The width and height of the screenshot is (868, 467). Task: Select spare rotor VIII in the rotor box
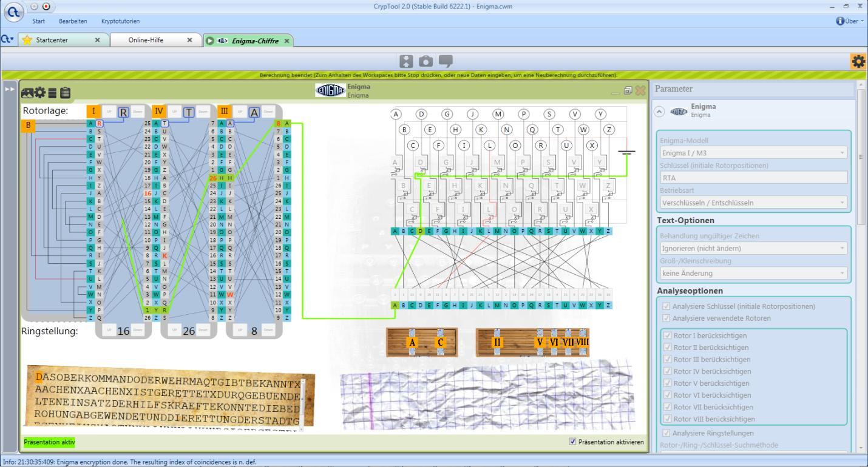[581, 343]
